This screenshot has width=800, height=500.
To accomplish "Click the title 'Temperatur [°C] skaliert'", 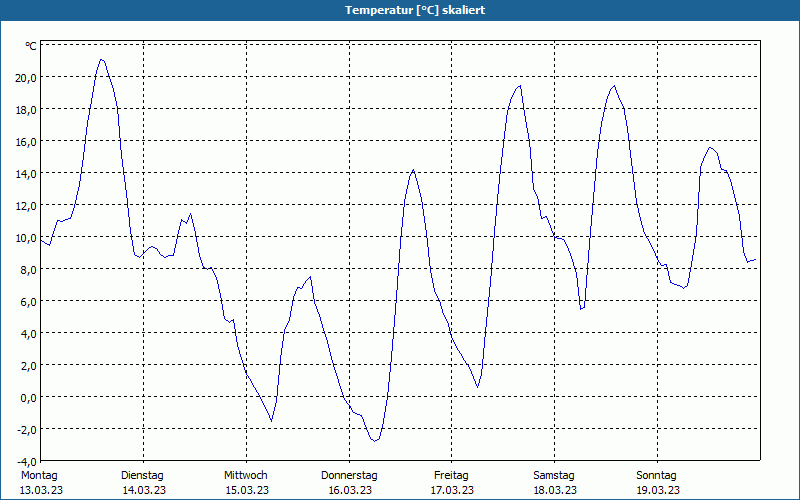I will 415,10.
